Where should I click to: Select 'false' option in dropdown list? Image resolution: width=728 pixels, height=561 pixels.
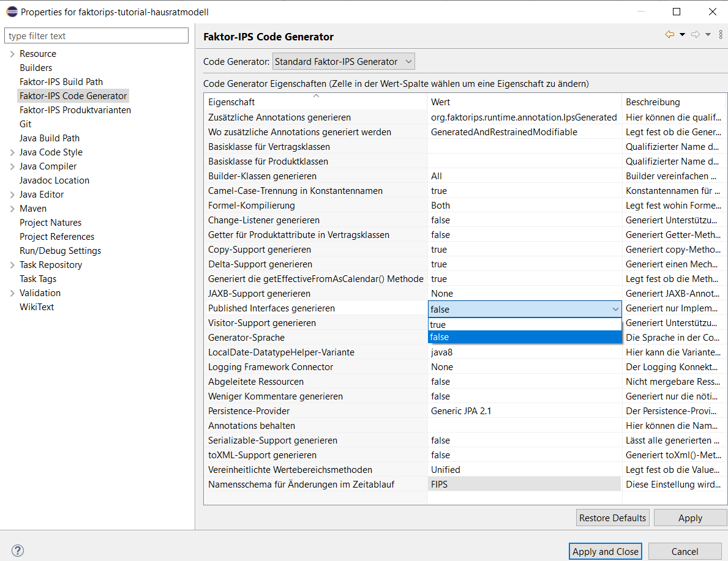(x=524, y=337)
